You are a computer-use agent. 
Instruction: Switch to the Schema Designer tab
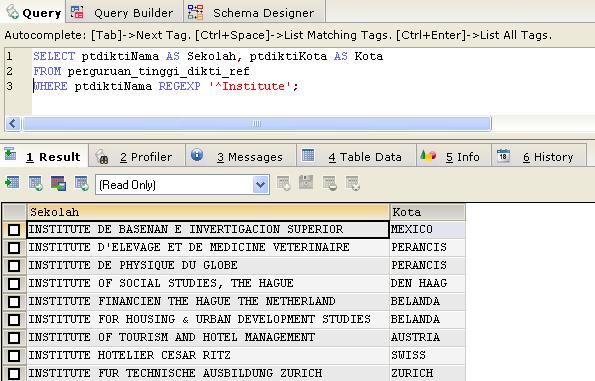pos(255,13)
